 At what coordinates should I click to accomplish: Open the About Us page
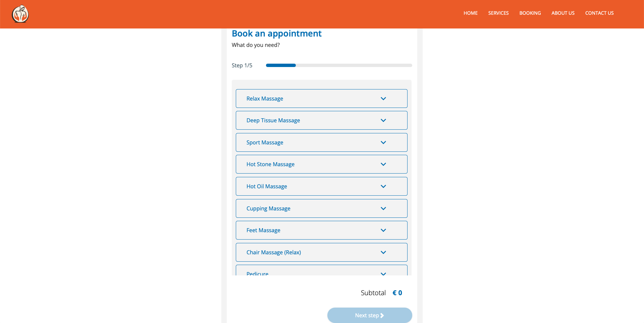(x=563, y=13)
